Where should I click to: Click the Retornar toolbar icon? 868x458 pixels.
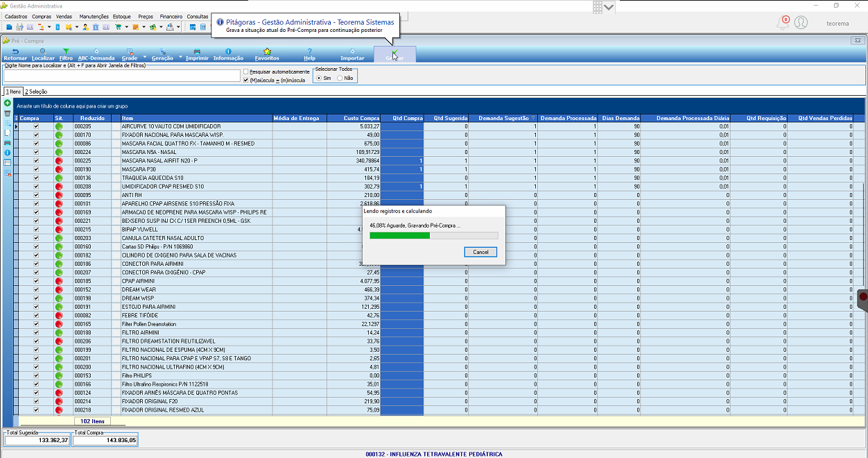(15, 55)
